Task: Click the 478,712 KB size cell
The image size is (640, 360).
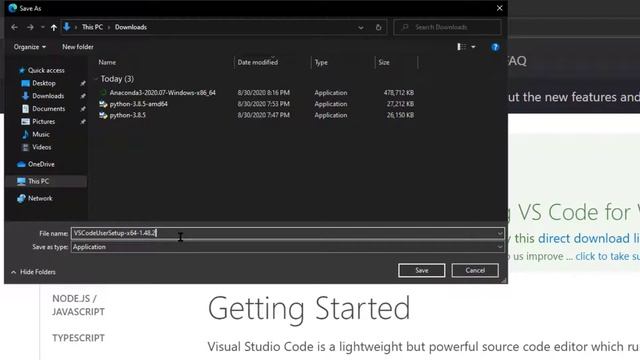Action: (399, 93)
